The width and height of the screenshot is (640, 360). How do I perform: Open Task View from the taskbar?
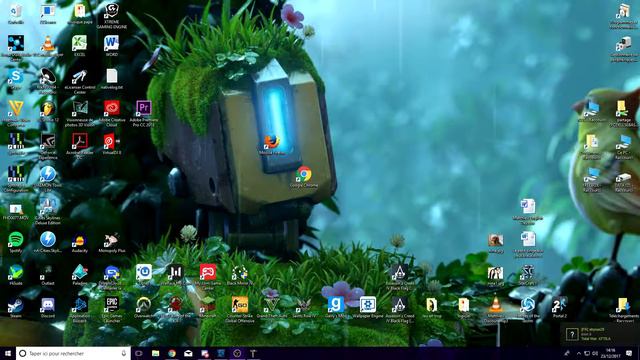pos(138,353)
